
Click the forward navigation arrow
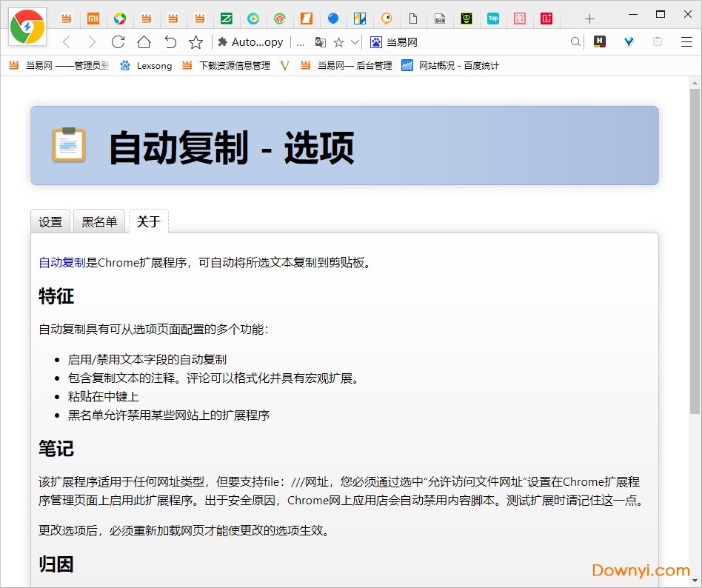92,42
